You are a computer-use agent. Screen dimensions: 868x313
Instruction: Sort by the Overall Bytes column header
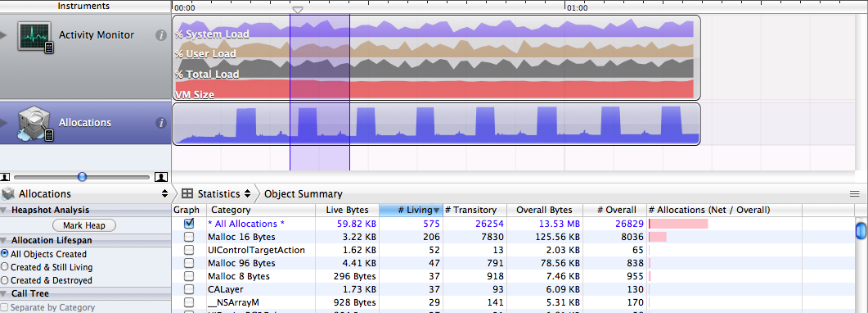(545, 210)
